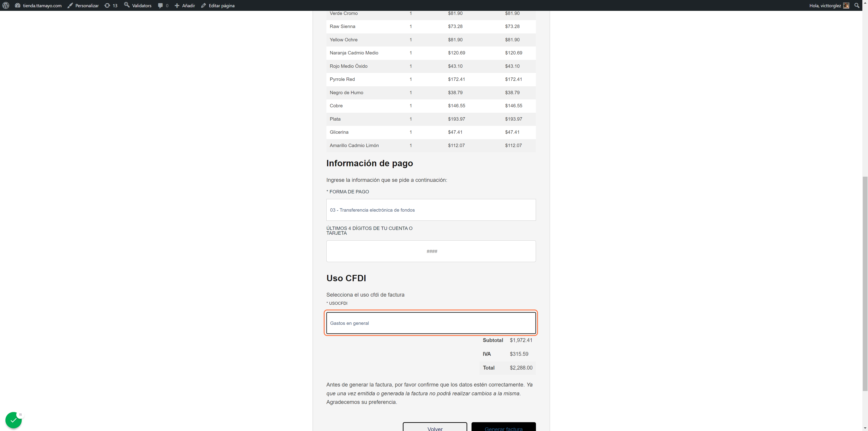Select the Naranja Cadmio Medio product cell
Screen dimensions: 868x431
pos(354,53)
